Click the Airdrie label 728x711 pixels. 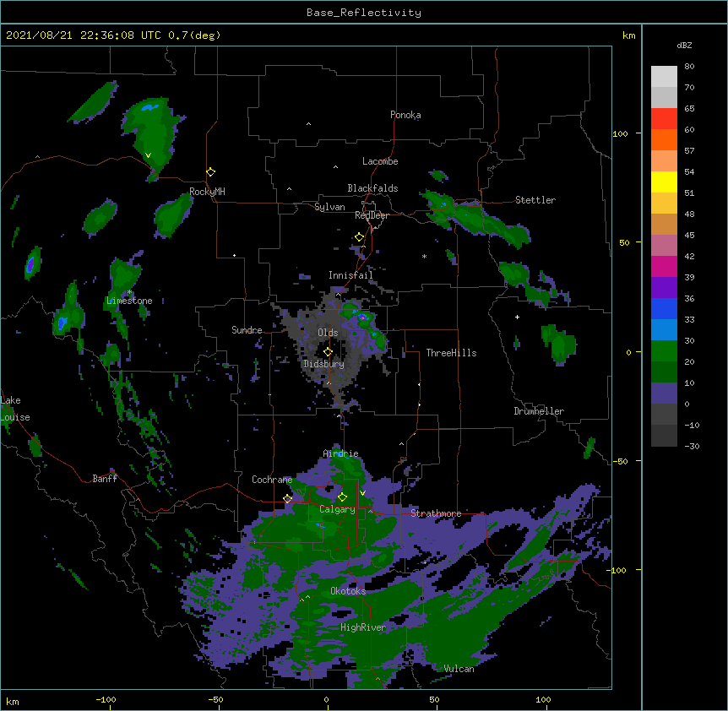[341, 453]
